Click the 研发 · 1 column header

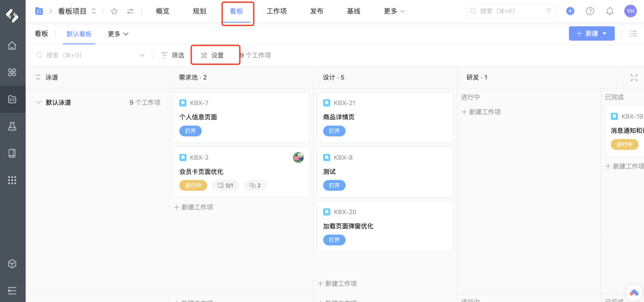[477, 77]
